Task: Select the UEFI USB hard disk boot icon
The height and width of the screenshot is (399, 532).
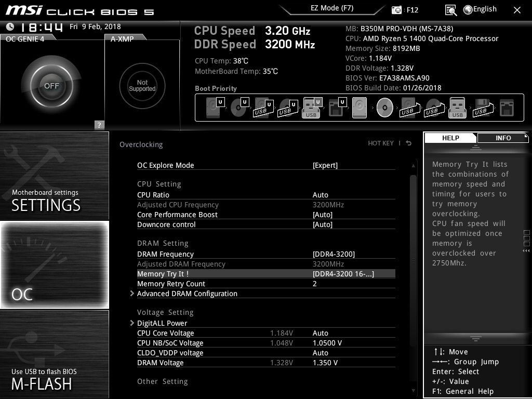Action: [263, 108]
